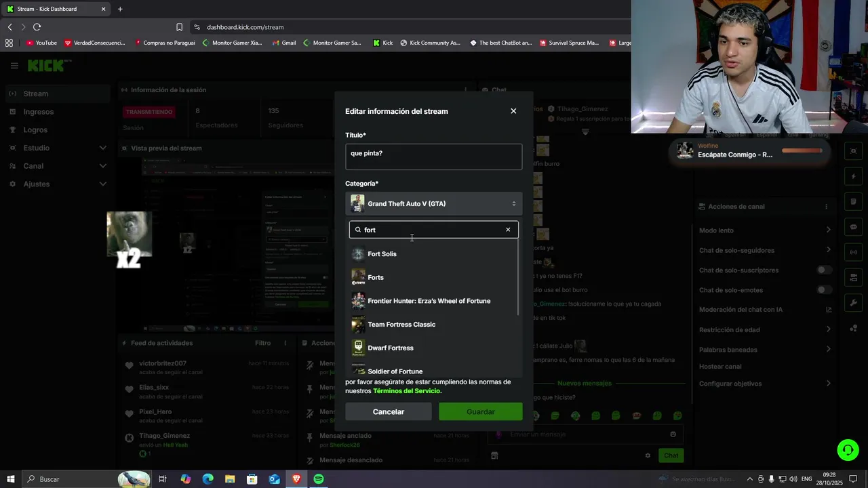
Task: Close the Editar información del stream dialog
Action: 513,111
